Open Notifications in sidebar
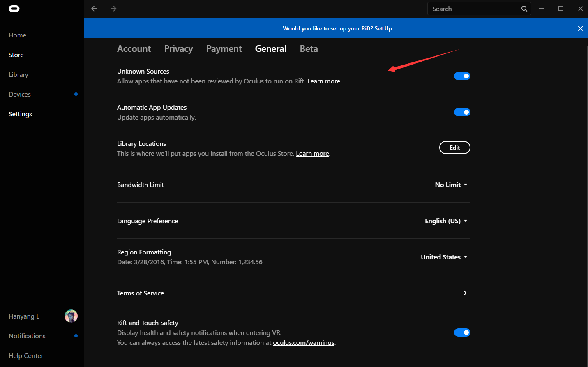 (x=27, y=336)
